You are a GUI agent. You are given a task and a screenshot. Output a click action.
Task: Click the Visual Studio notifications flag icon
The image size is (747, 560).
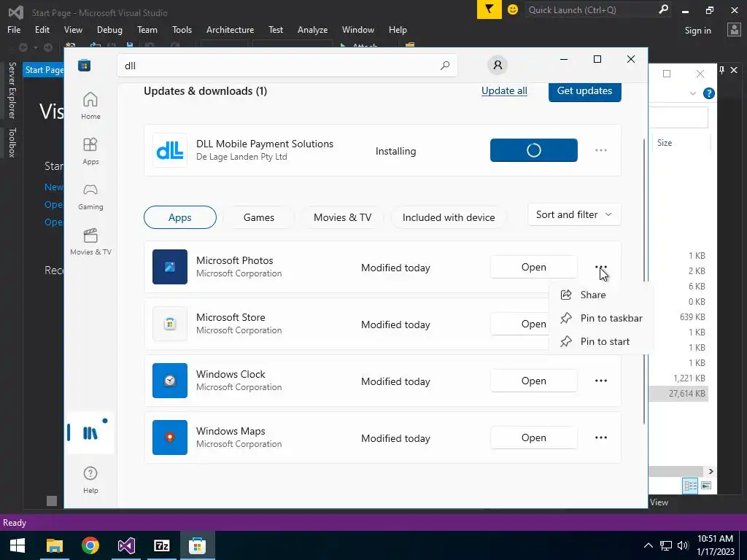(489, 9)
